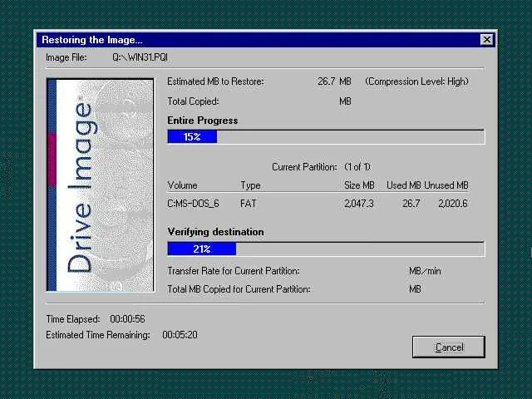Click the "Entire Progress" heading

coord(203,121)
